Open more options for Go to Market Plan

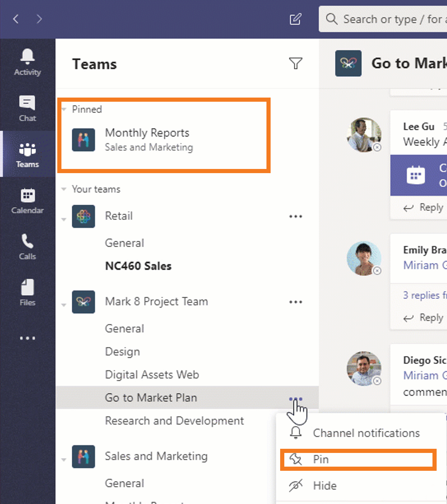pyautogui.click(x=296, y=399)
